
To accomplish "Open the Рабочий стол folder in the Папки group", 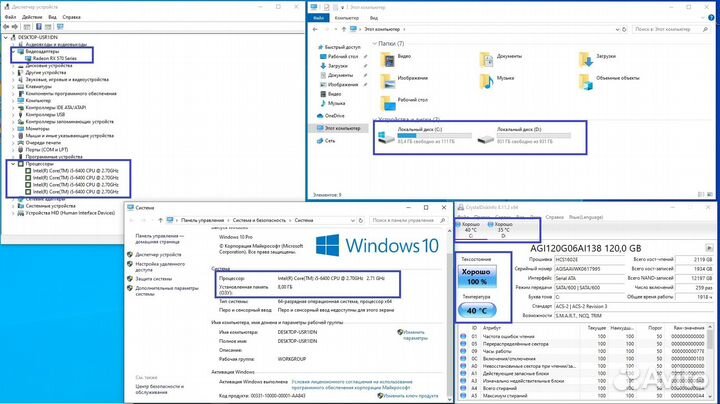I will 404,102.
